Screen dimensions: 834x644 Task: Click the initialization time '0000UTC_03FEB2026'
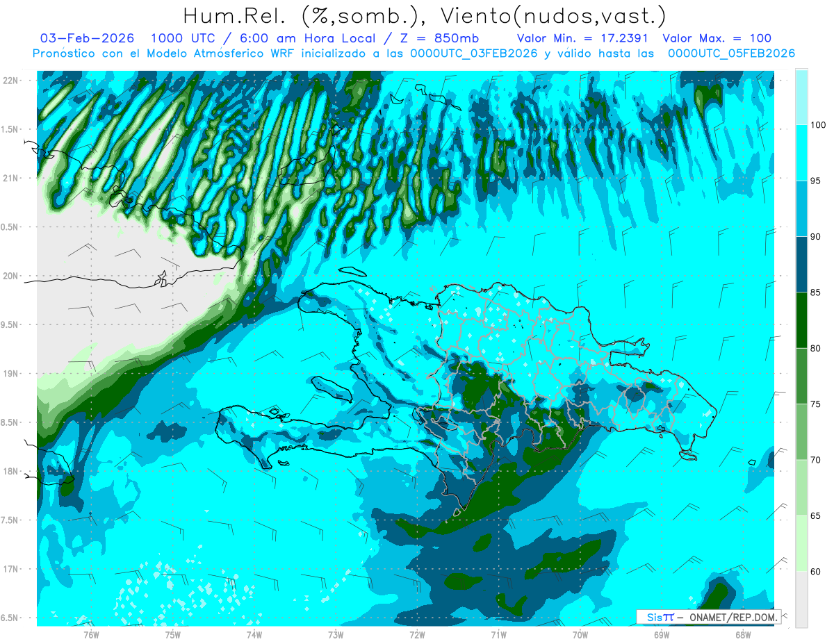tap(474, 53)
